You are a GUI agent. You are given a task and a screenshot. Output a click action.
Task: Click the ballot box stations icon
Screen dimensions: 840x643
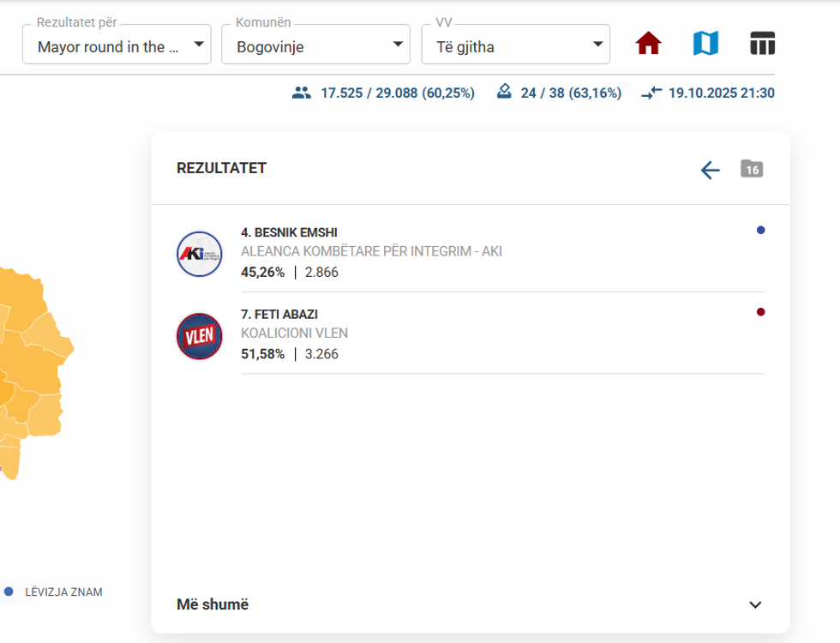pyautogui.click(x=505, y=93)
